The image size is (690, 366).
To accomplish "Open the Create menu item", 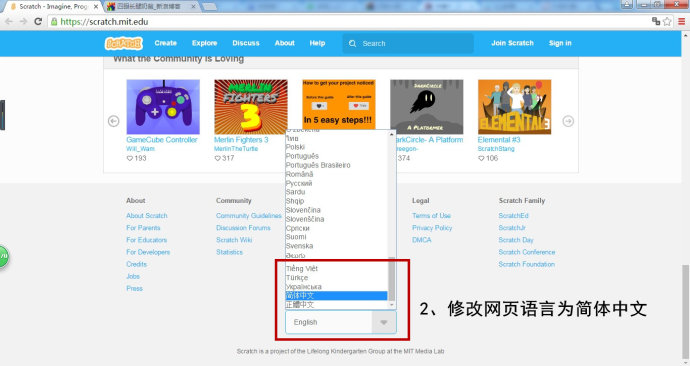I will point(165,43).
